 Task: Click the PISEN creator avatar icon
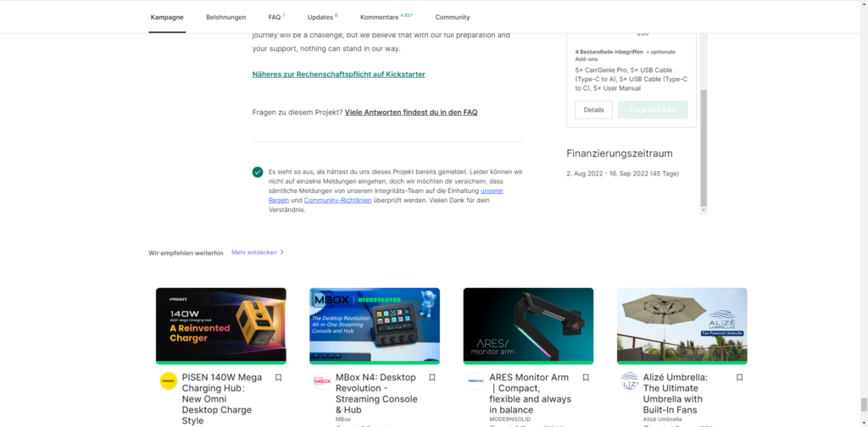click(169, 381)
